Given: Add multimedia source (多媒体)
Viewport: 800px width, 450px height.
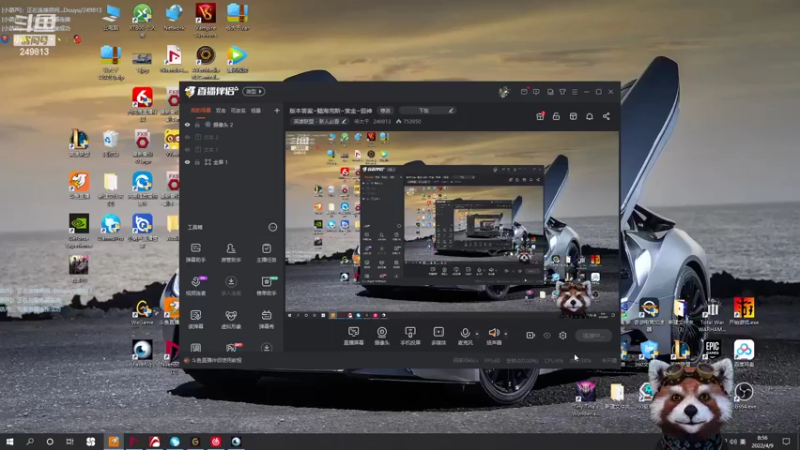Looking at the screenshot, I should [x=438, y=336].
